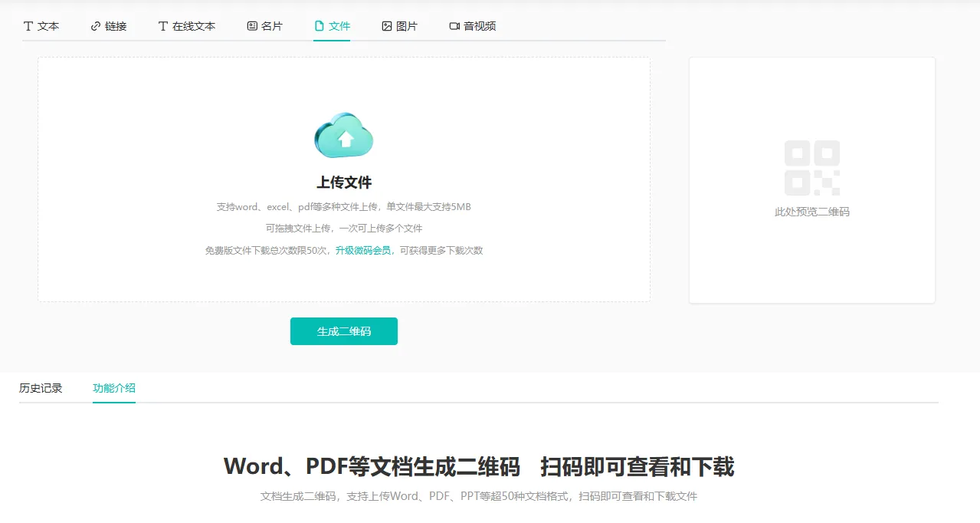The image size is (980, 523).
Task: Click the cloud upload icon
Action: click(x=343, y=135)
